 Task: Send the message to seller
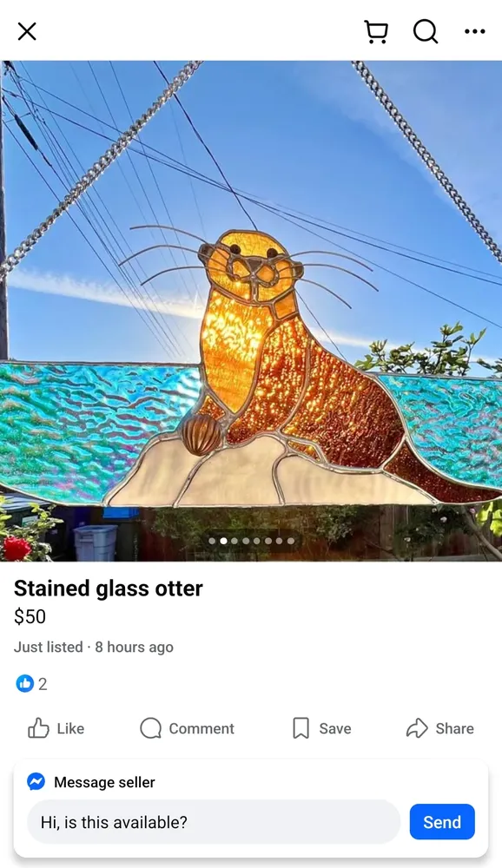(442, 822)
